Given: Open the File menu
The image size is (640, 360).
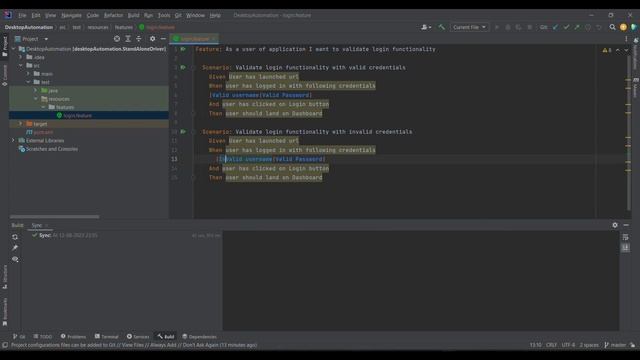Looking at the screenshot, I should [22, 15].
